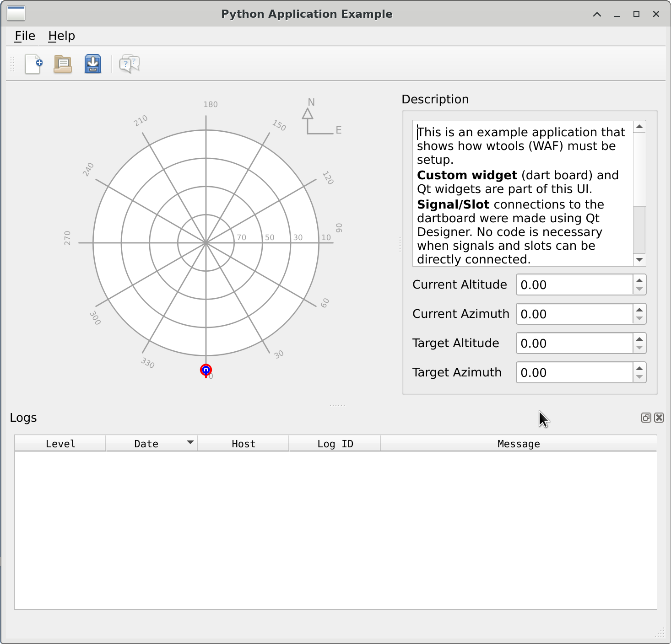The image size is (671, 644).
Task: Decrease Current Azimuth with down arrow
Action: point(639,319)
